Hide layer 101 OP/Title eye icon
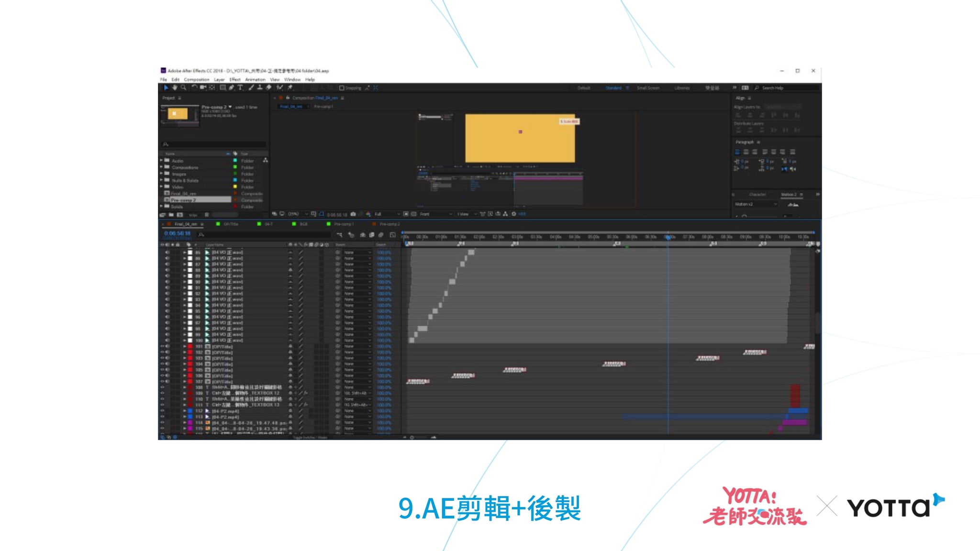The height and width of the screenshot is (551, 980). [x=162, y=346]
